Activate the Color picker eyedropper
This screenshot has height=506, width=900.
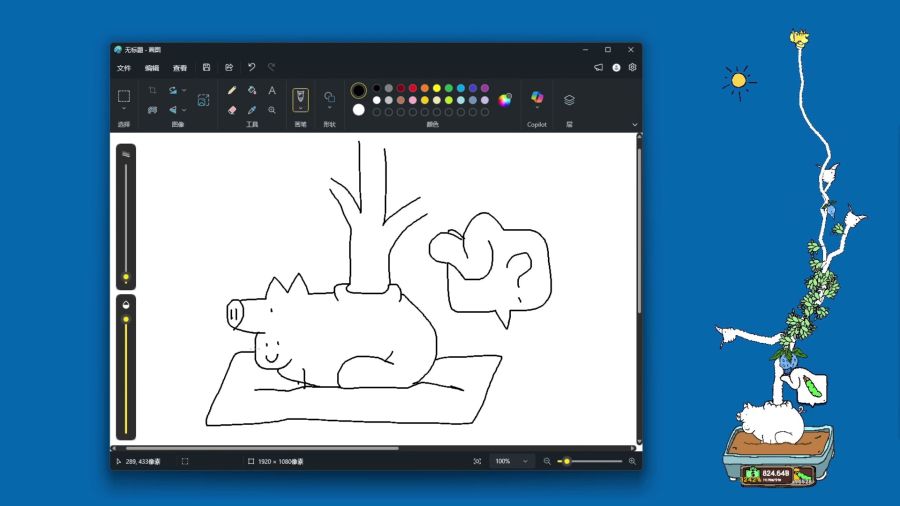[x=252, y=110]
